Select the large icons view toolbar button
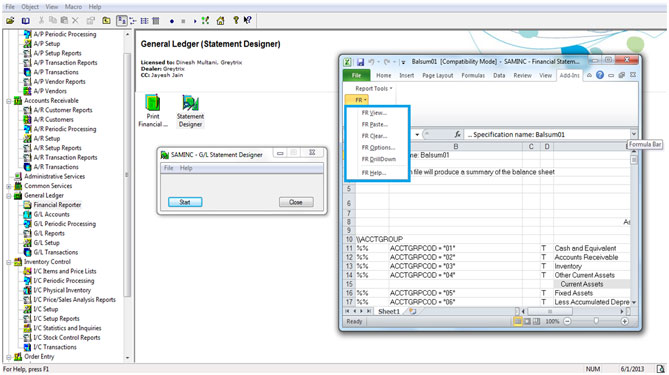 (122, 20)
